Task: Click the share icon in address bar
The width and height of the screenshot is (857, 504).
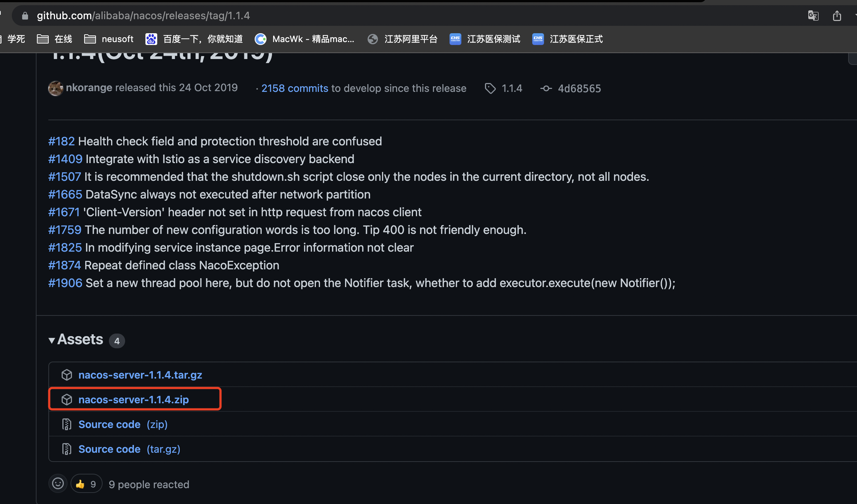Action: (x=837, y=15)
